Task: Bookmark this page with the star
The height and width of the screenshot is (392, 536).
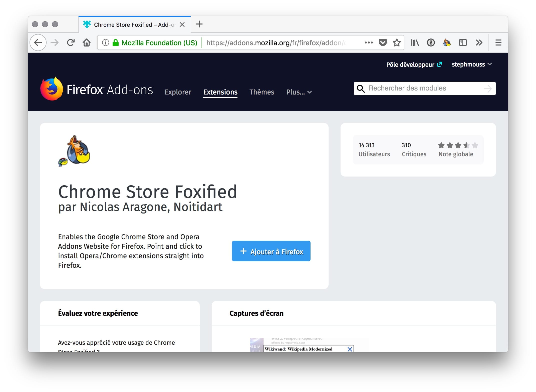Action: pyautogui.click(x=397, y=43)
